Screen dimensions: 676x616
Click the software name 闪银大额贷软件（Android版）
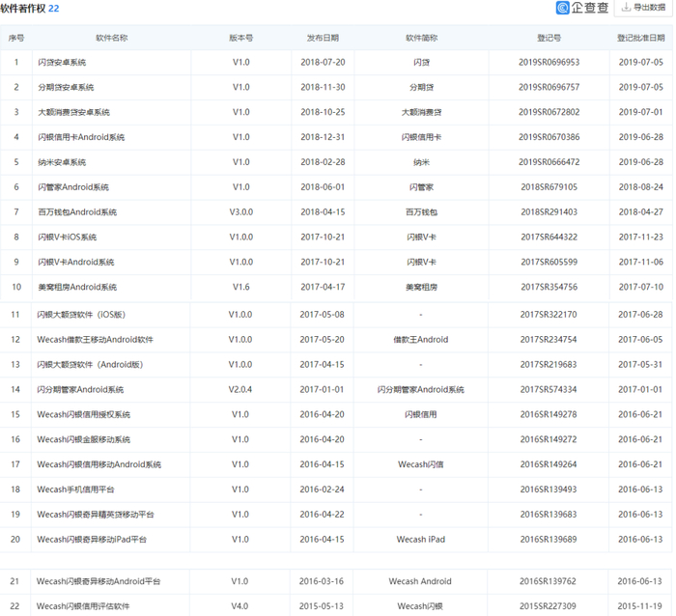pos(90,365)
